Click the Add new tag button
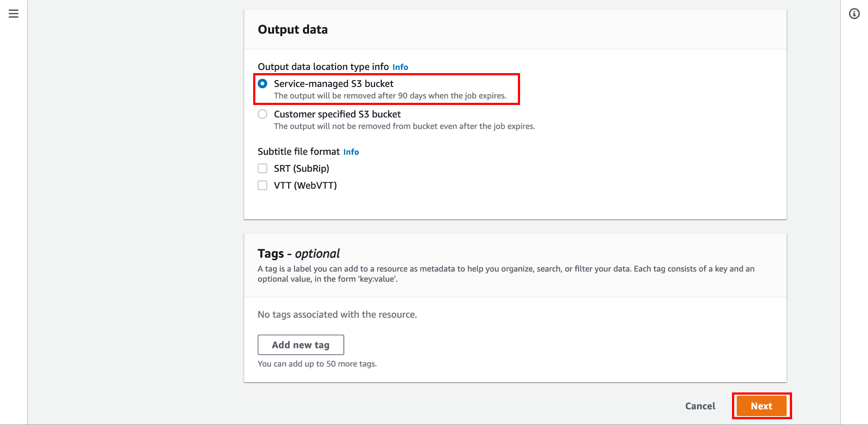The height and width of the screenshot is (425, 868). click(301, 344)
